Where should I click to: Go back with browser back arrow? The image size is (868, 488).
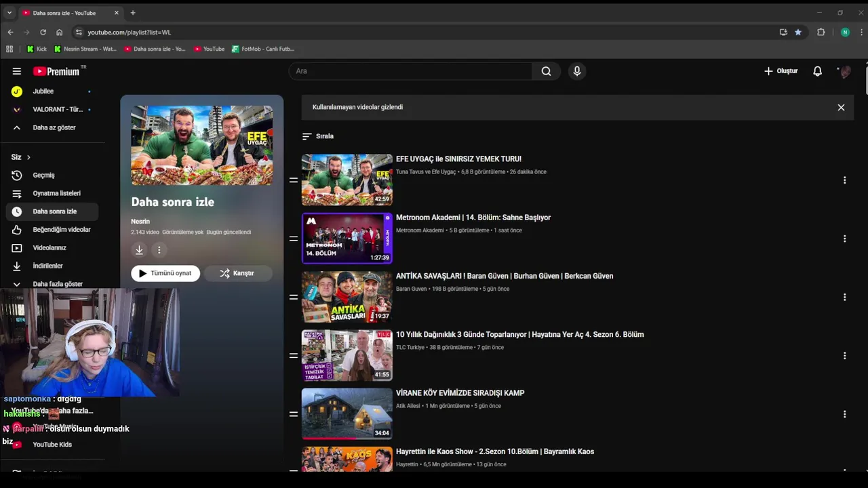(x=10, y=32)
